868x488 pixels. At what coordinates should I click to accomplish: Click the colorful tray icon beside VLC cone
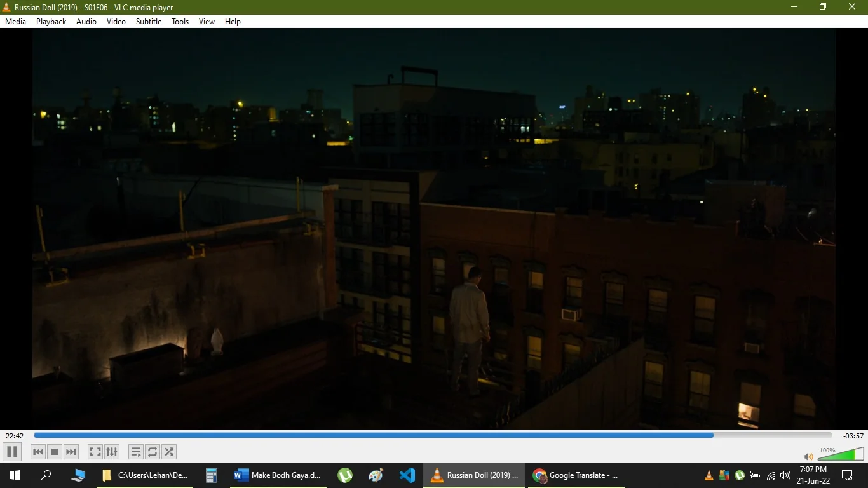coord(724,475)
